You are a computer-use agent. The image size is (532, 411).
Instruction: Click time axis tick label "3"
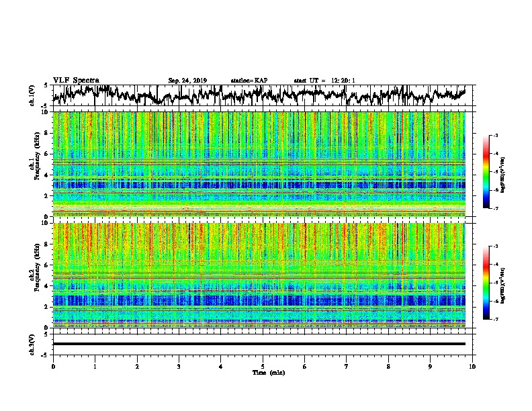coord(179,367)
